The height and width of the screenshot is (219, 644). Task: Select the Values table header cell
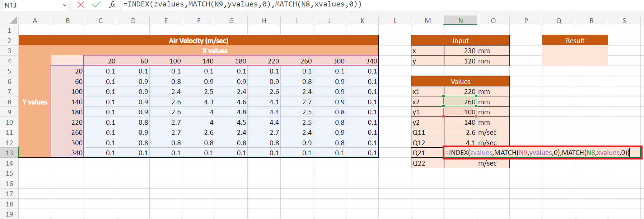coord(460,81)
